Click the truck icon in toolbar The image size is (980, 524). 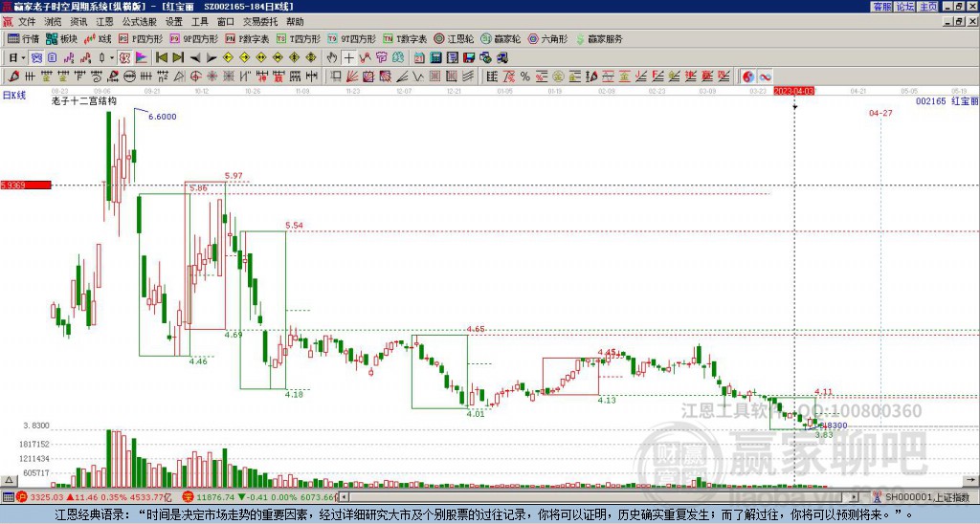click(501, 57)
